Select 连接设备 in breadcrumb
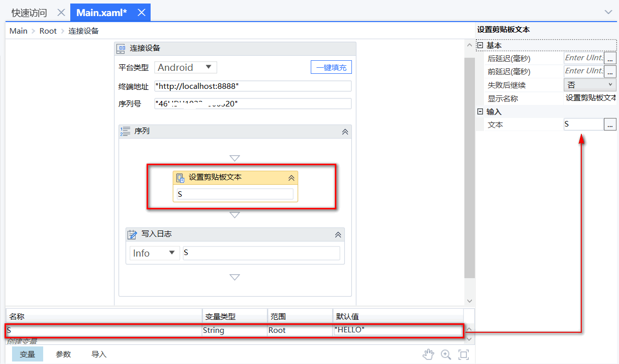The image size is (619, 364). (x=84, y=31)
